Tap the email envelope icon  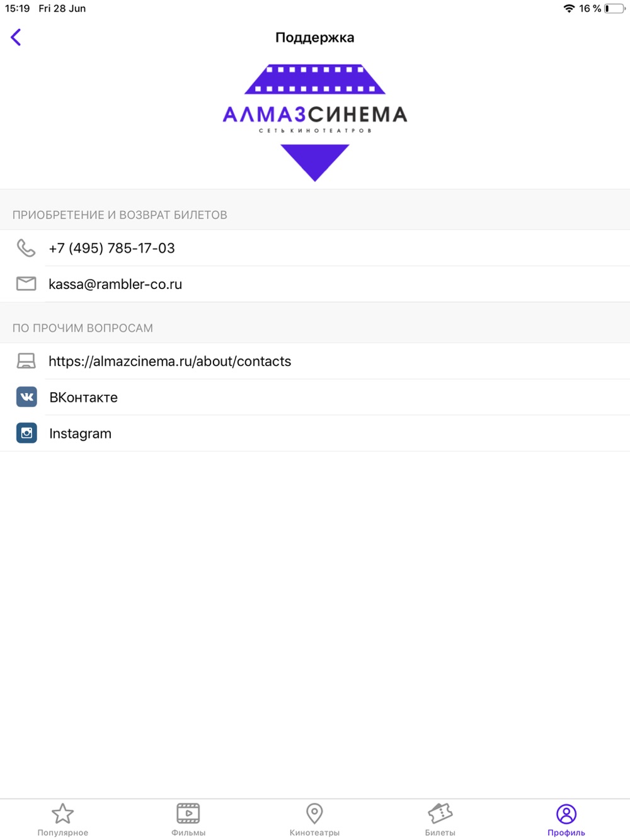coord(26,284)
